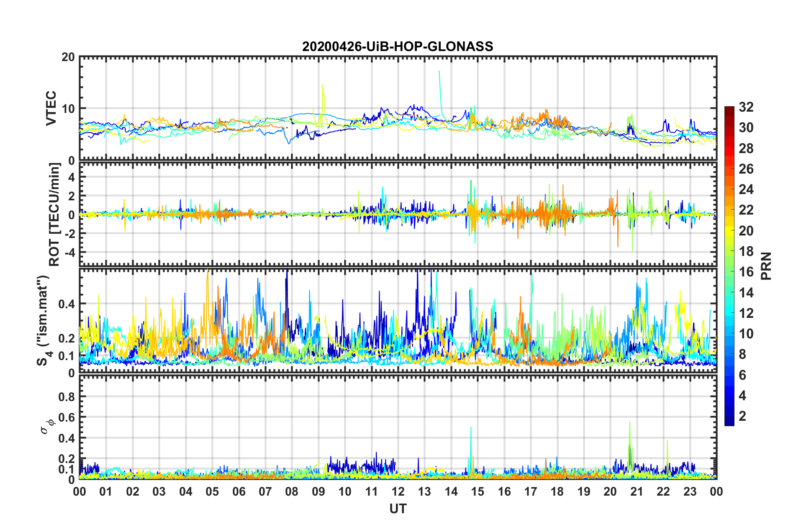Click the 12 hour tick on UT axis

click(398, 491)
